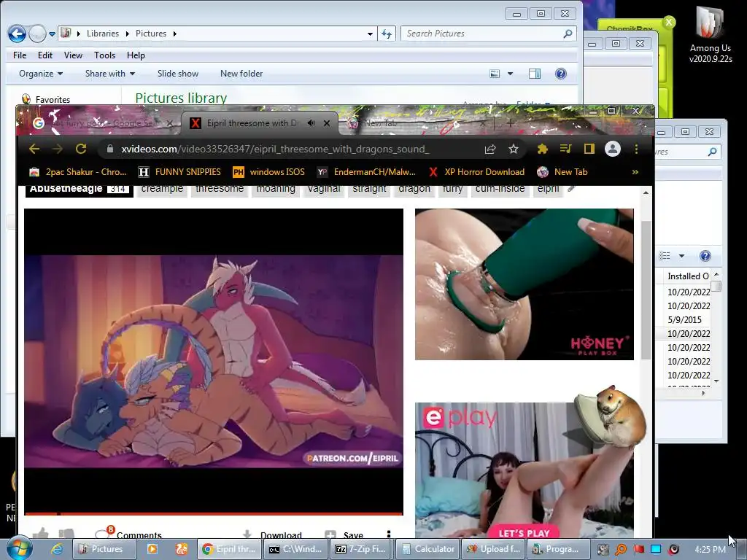Open the XP Horror Download bookmark
Viewport: 747px width, 560px height.
[476, 172]
